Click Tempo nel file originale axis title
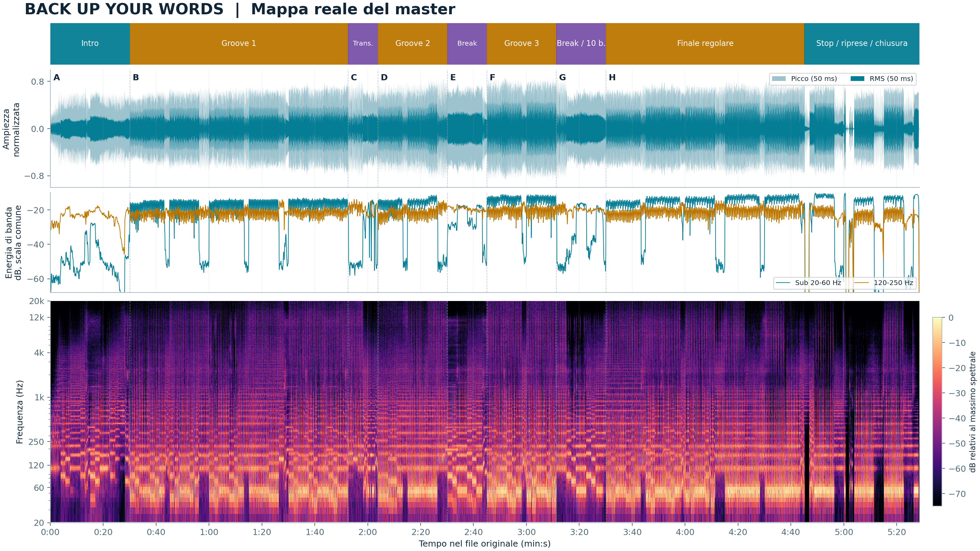Viewport: 980px width, 551px height. click(x=485, y=544)
